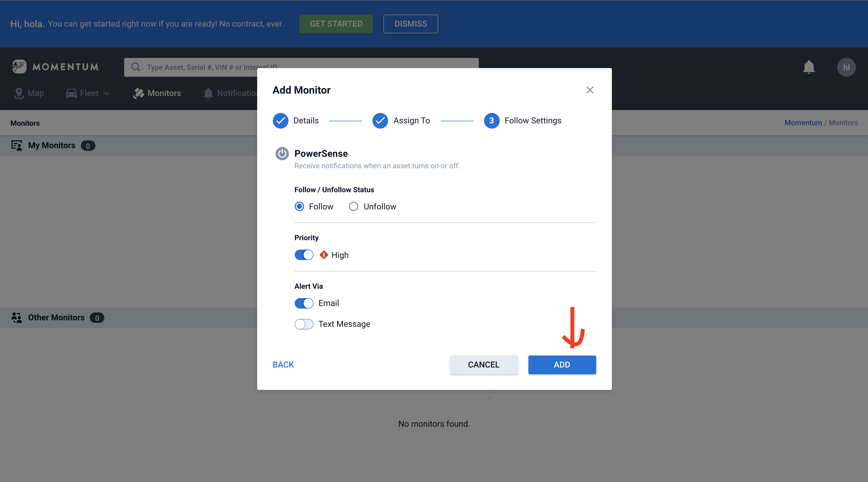The width and height of the screenshot is (868, 482).
Task: Click the Momentum logo icon
Action: point(19,67)
